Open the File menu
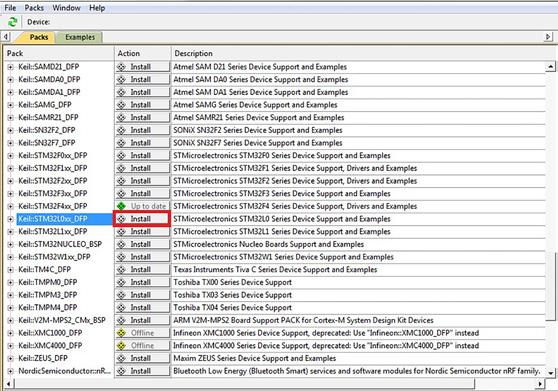This screenshot has height=391, width=558. (x=10, y=7)
